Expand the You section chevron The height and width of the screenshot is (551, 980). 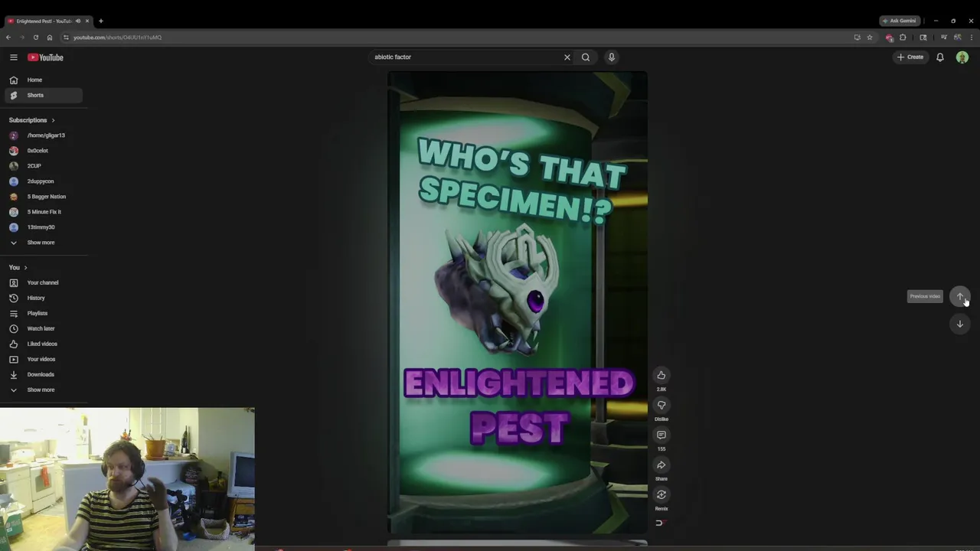(x=25, y=268)
